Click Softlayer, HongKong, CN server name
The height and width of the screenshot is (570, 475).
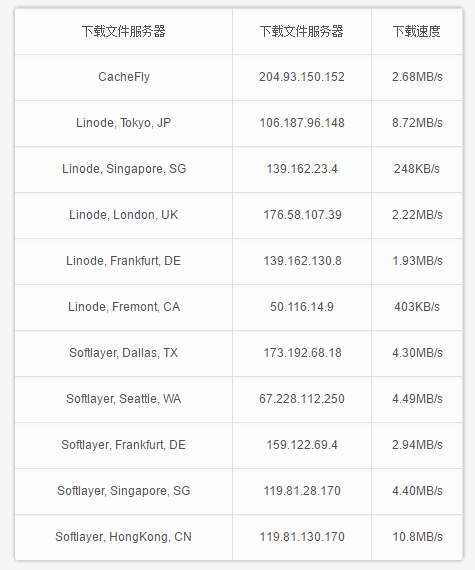coord(124,537)
